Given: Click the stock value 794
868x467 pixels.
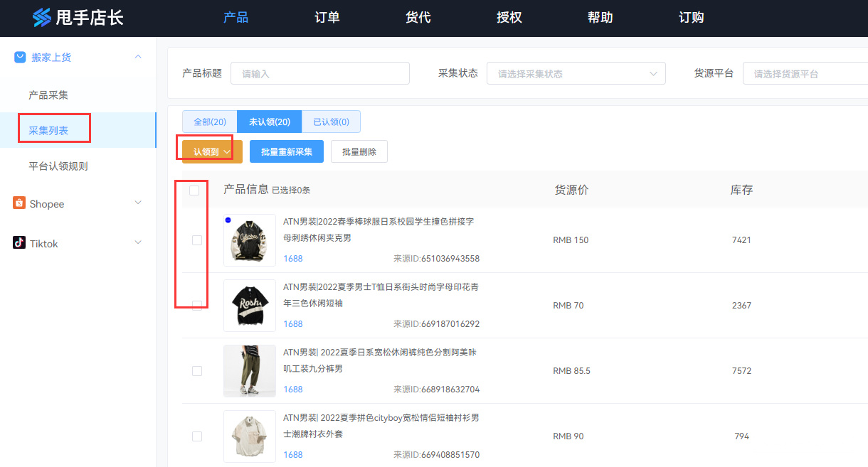Looking at the screenshot, I should coord(742,436).
